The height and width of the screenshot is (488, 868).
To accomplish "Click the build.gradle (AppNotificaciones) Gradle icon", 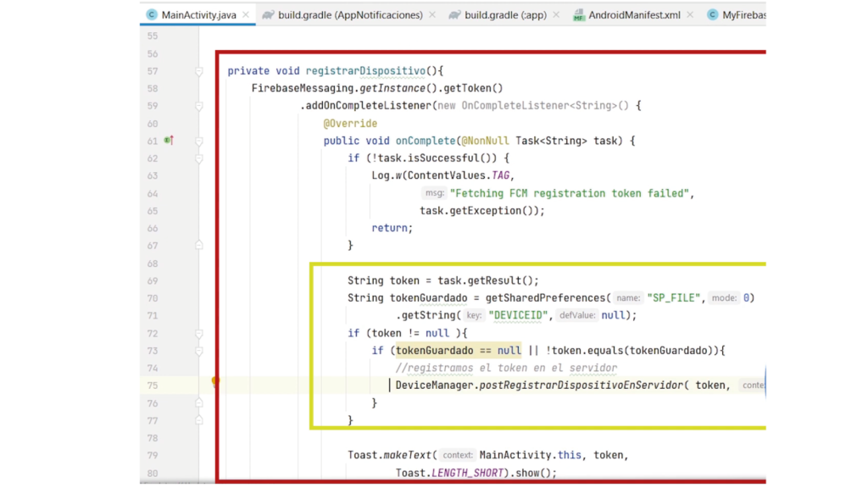I will coord(268,15).
